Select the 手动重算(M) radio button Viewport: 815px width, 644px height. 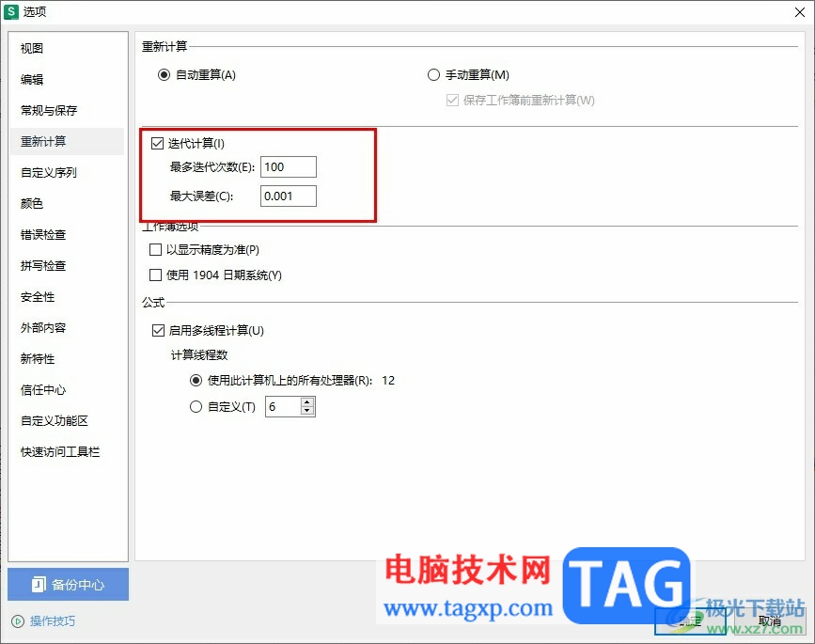[433, 75]
